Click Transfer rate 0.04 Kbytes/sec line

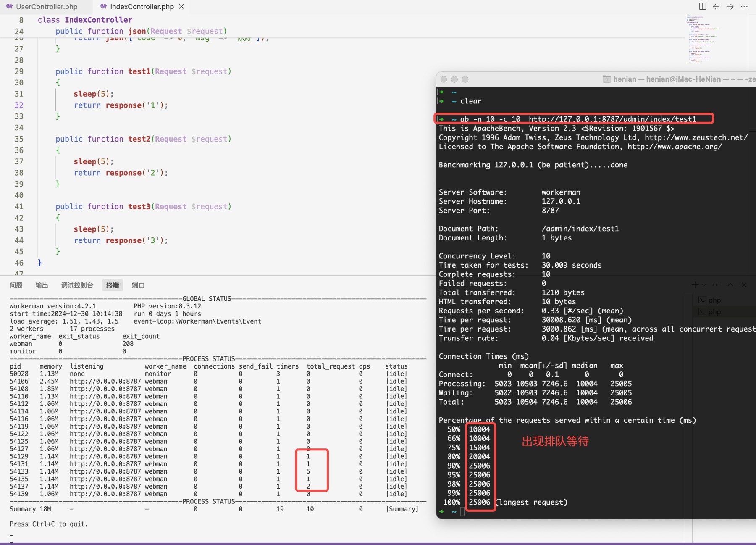coord(546,338)
